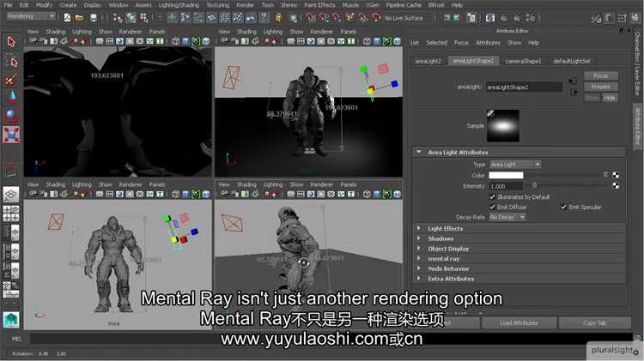
Task: Open the Lighting/Shading menu
Action: click(x=179, y=5)
